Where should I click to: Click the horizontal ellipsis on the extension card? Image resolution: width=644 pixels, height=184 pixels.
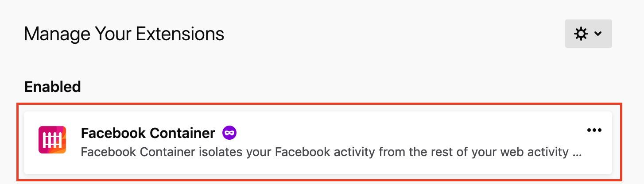[x=594, y=130]
